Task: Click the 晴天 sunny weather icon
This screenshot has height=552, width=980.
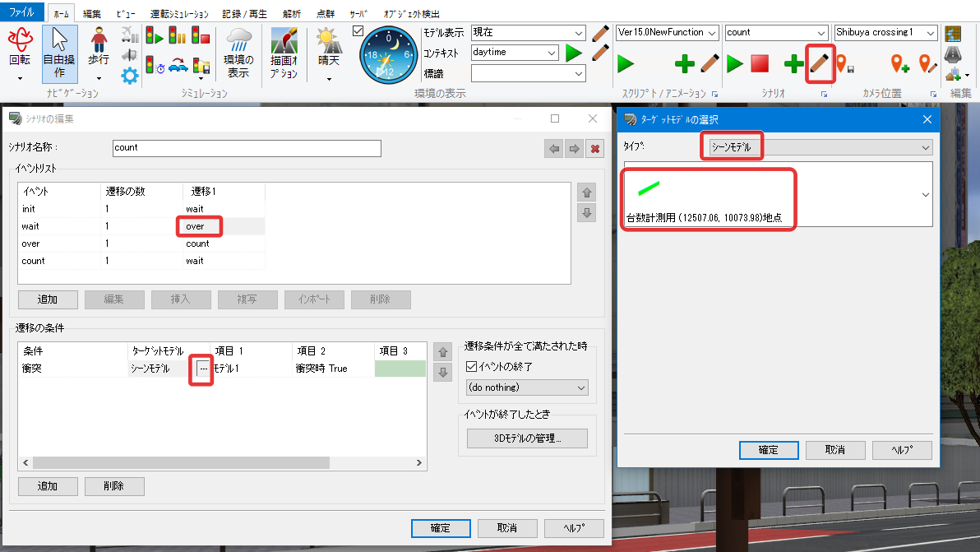Action: (x=329, y=53)
